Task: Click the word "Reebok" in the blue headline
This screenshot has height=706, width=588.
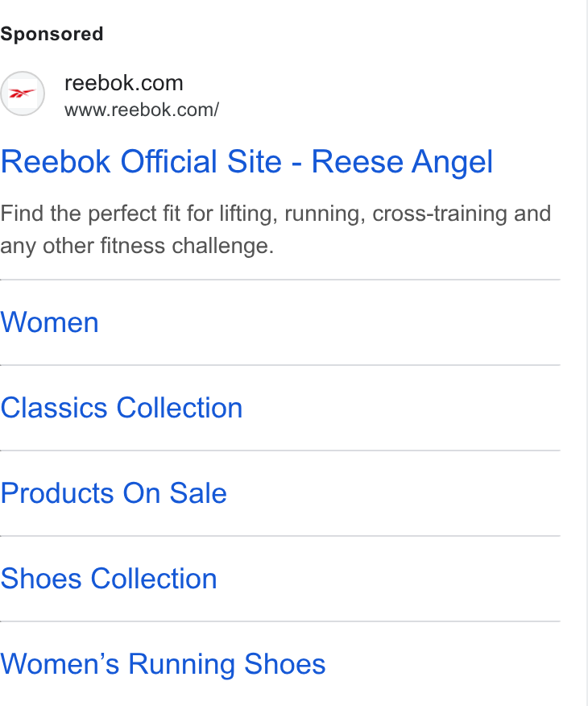Action: [x=56, y=161]
